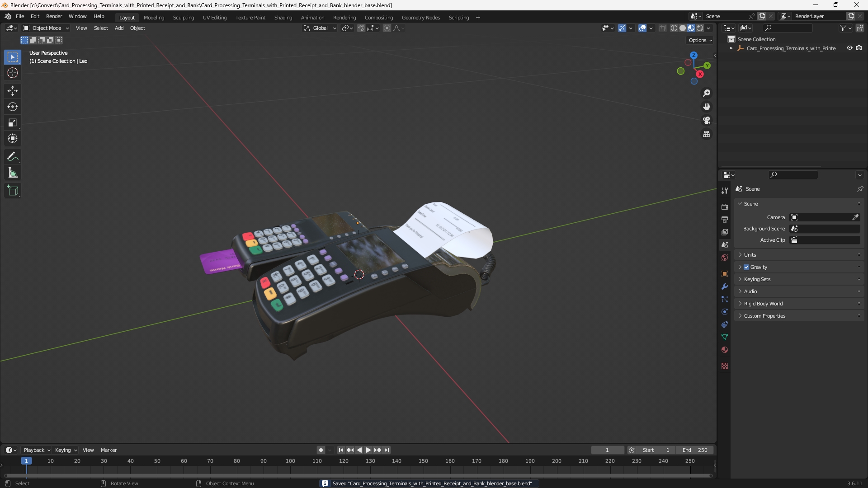Activate the Transform tool

click(13, 138)
